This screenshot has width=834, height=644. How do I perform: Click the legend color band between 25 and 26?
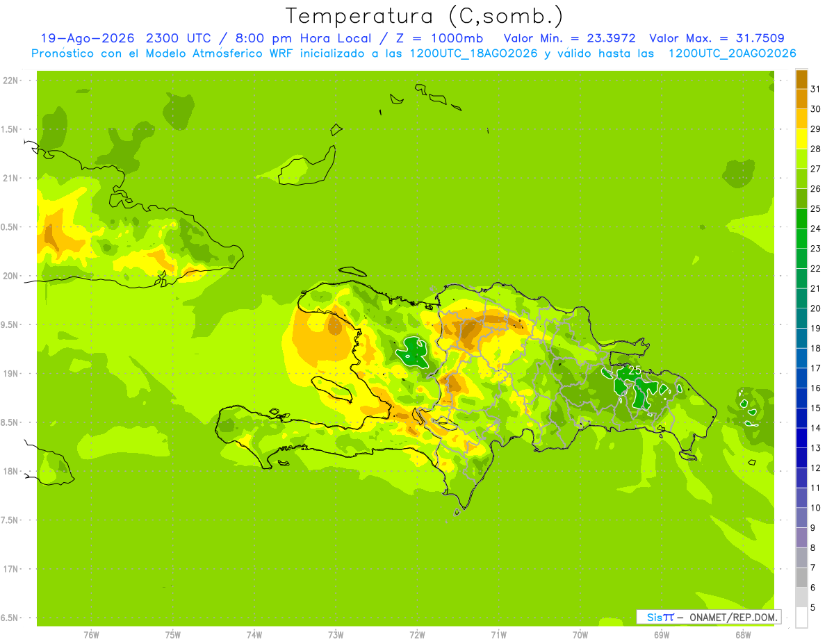(801, 198)
